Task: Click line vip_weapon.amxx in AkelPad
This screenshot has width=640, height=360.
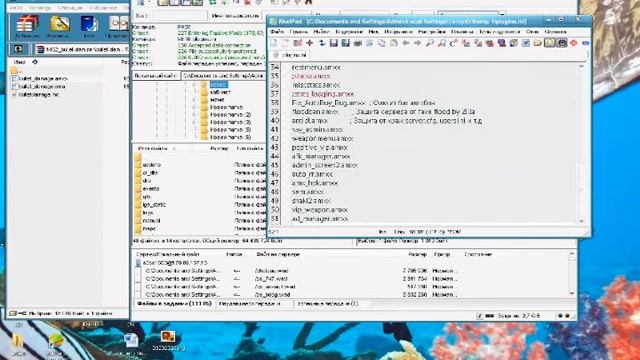Action: (x=320, y=210)
